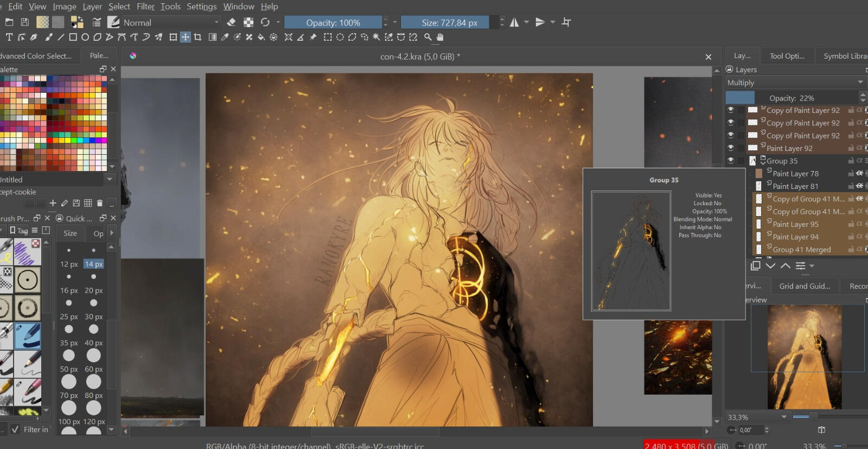Screen dimensions: 868x449
Task: Toggle visibility of Paint Layer 92
Action: 731,148
